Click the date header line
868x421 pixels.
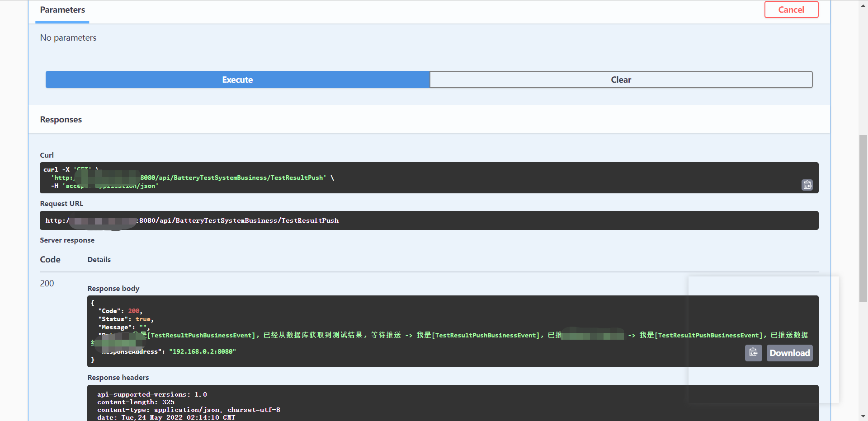point(166,417)
